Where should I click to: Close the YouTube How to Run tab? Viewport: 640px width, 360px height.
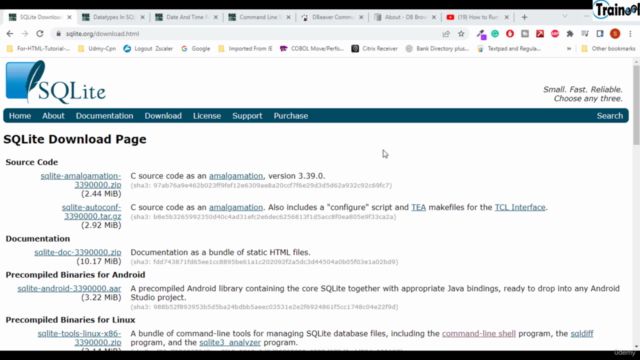507,17
